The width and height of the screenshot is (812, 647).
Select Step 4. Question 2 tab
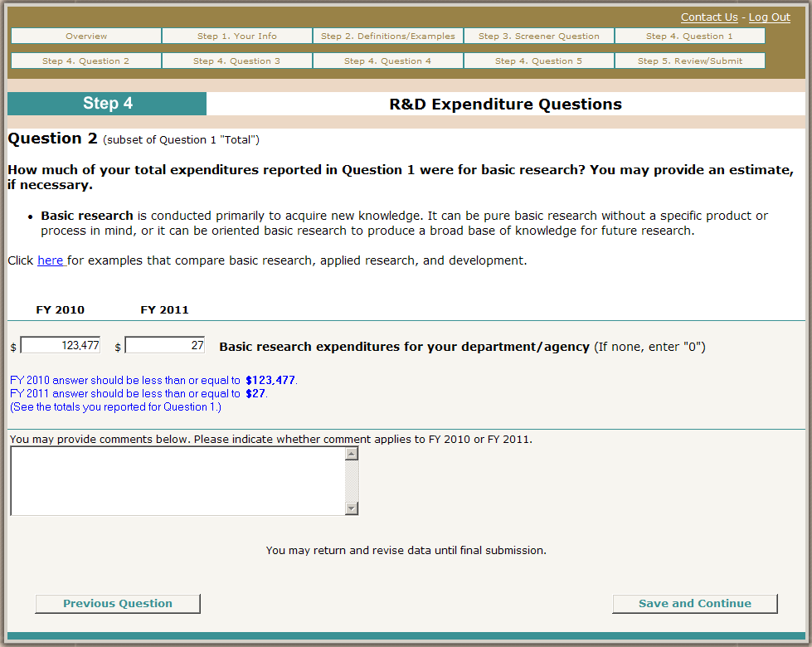86,61
